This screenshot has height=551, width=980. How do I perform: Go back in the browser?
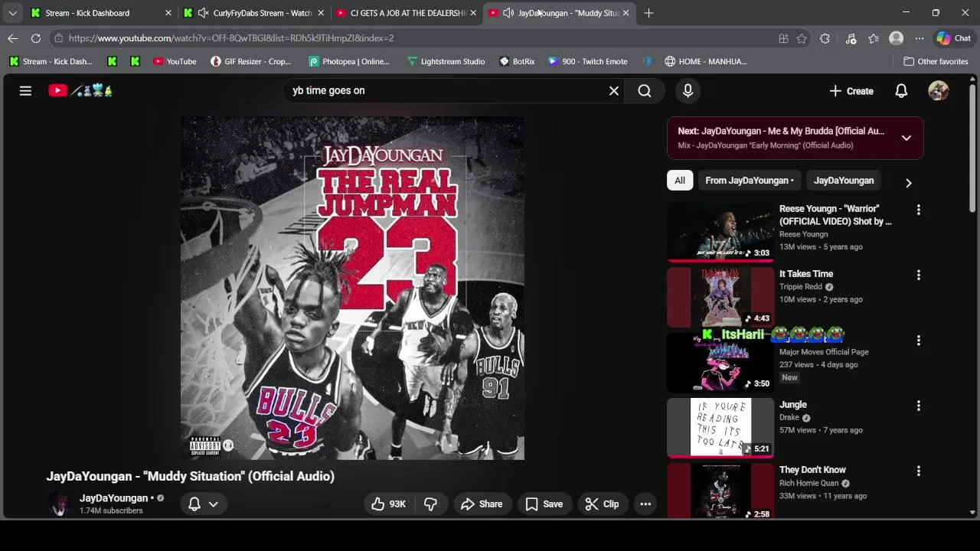[13, 37]
